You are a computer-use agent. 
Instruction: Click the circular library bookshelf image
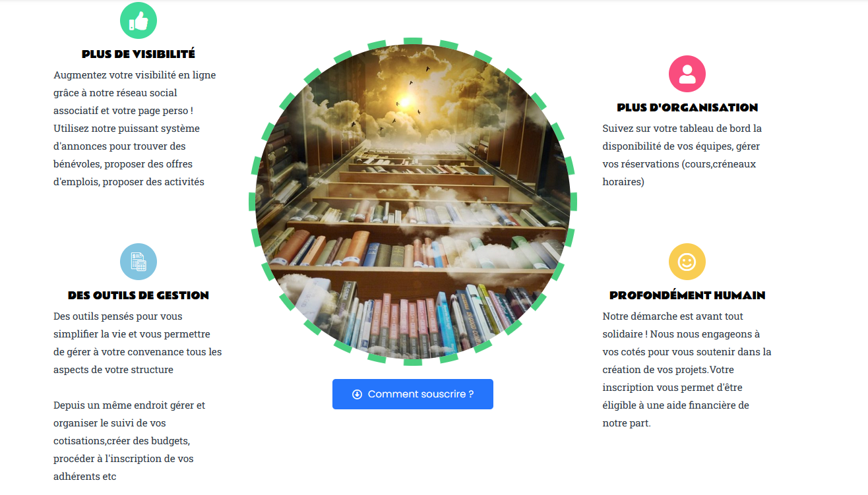413,201
